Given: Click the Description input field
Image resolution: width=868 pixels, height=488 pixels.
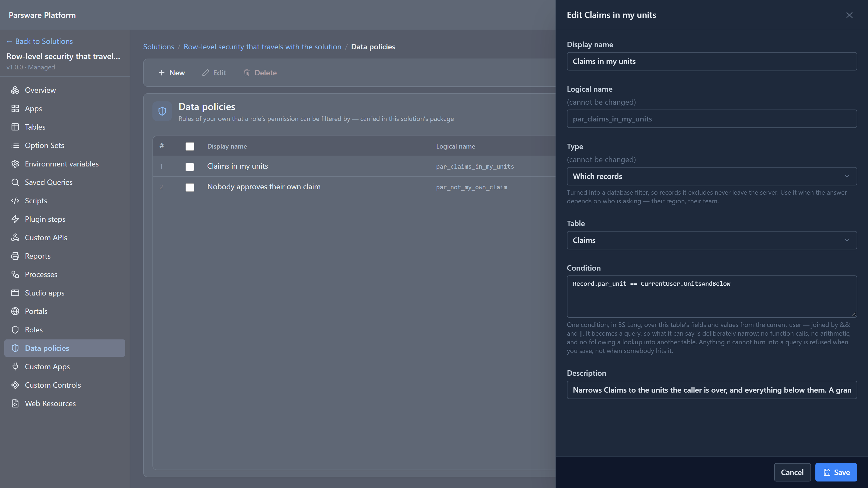Looking at the screenshot, I should point(712,390).
